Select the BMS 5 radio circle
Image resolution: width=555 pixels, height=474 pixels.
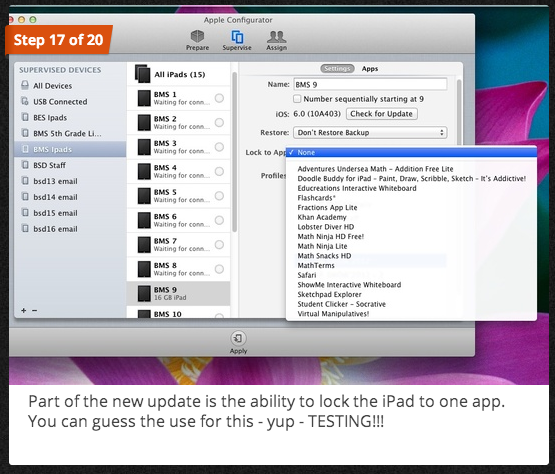(219, 196)
